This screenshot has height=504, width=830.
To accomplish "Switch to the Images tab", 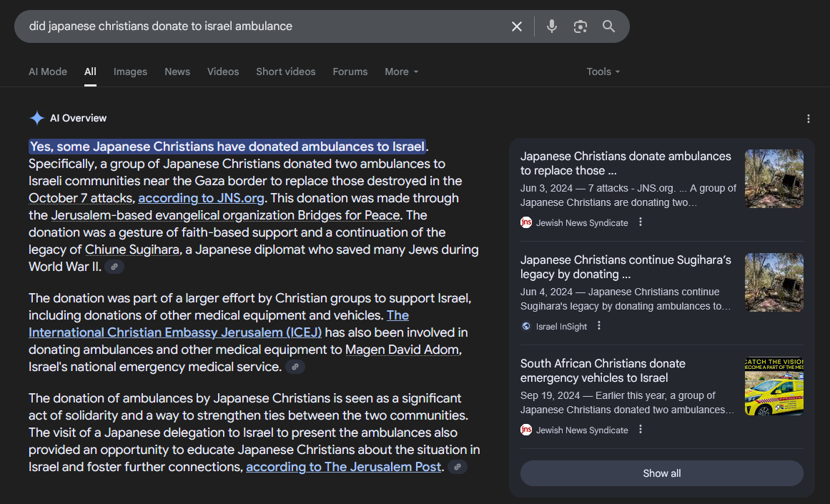I will pos(130,71).
